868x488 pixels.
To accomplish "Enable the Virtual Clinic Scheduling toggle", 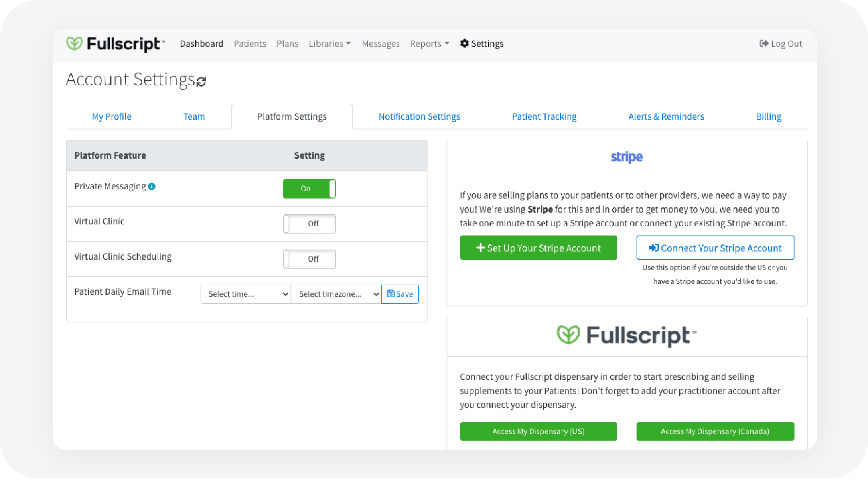I will 309,259.
